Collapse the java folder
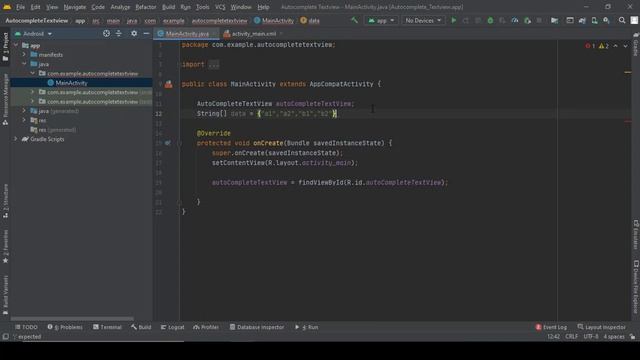 click(24, 64)
